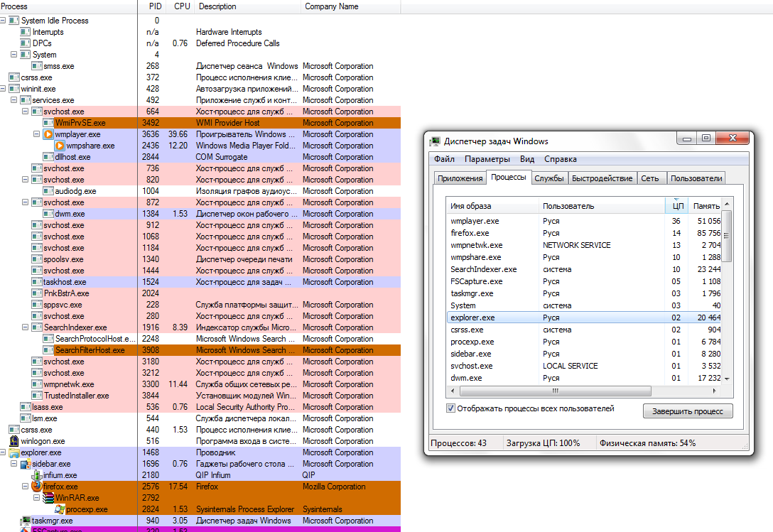The width and height of the screenshot is (773, 532).
Task: Click the wmplayer.exe orange play icon in process tree
Action: coord(48,134)
